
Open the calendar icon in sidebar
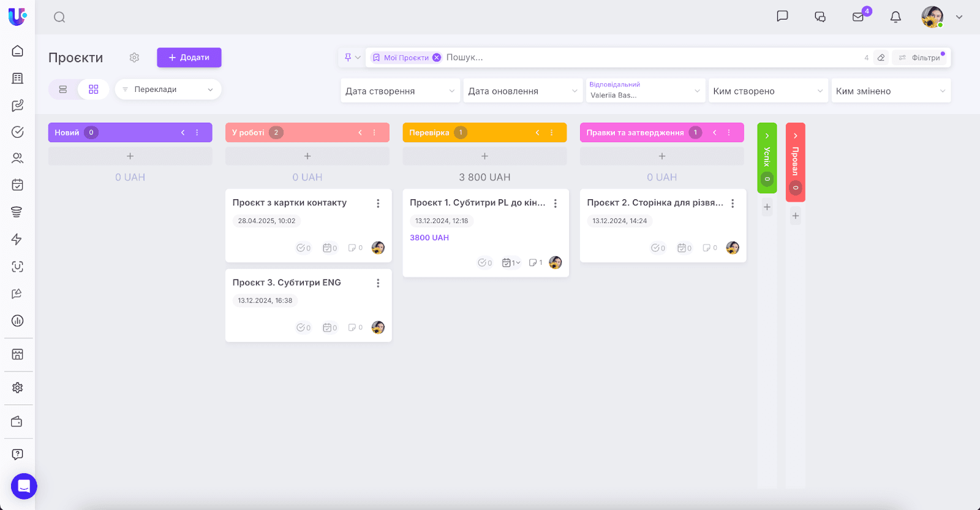[x=18, y=185]
